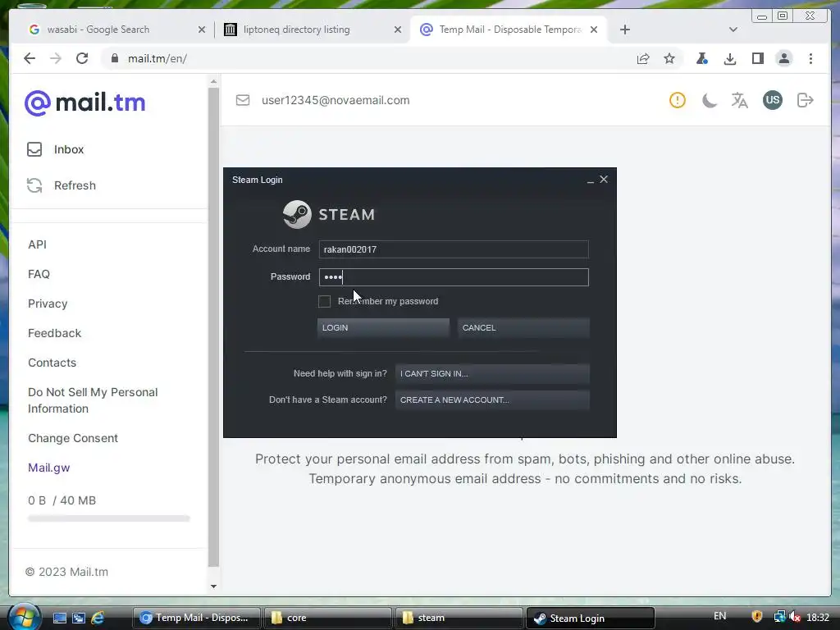Click the envelope icon beside email address
Image resolution: width=840 pixels, height=630 pixels.
[x=243, y=100]
